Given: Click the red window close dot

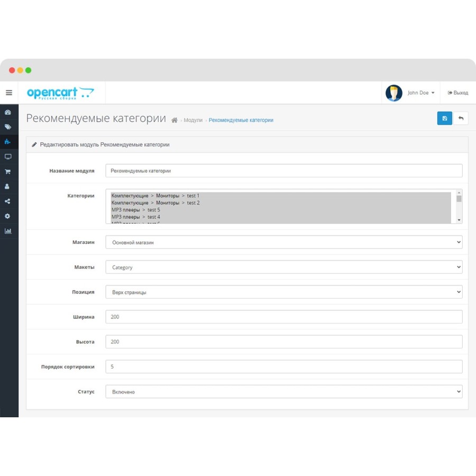Looking at the screenshot, I should point(12,70).
